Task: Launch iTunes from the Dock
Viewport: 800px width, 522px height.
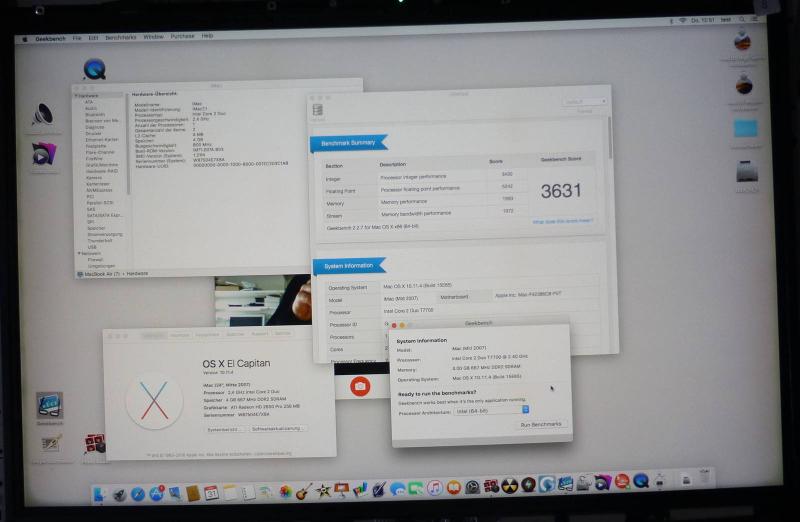Action: 435,489
